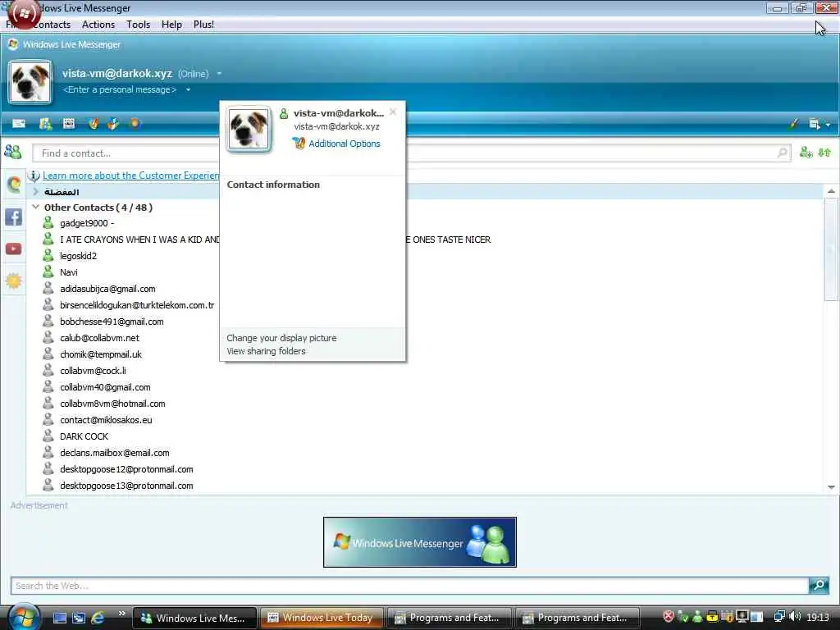
Task: Click contact list scrollbar down arrow
Action: coord(831,487)
